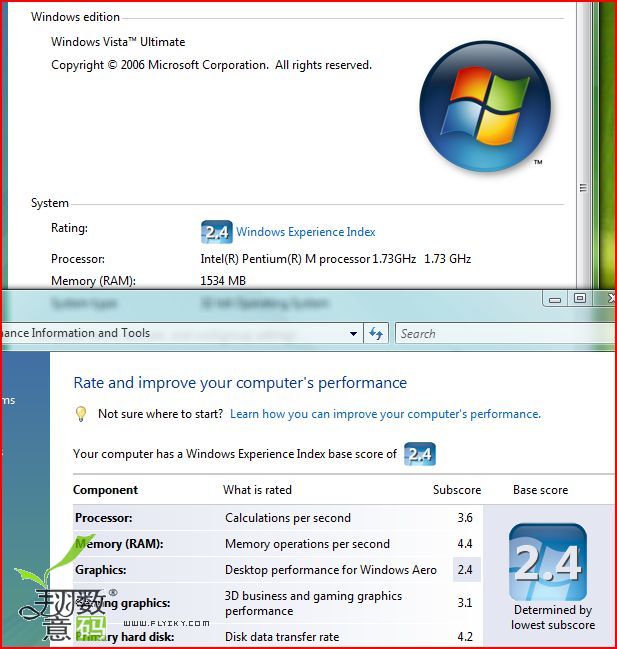617x649 pixels.
Task: Click the Memory subscore 4.4
Action: coord(465,544)
